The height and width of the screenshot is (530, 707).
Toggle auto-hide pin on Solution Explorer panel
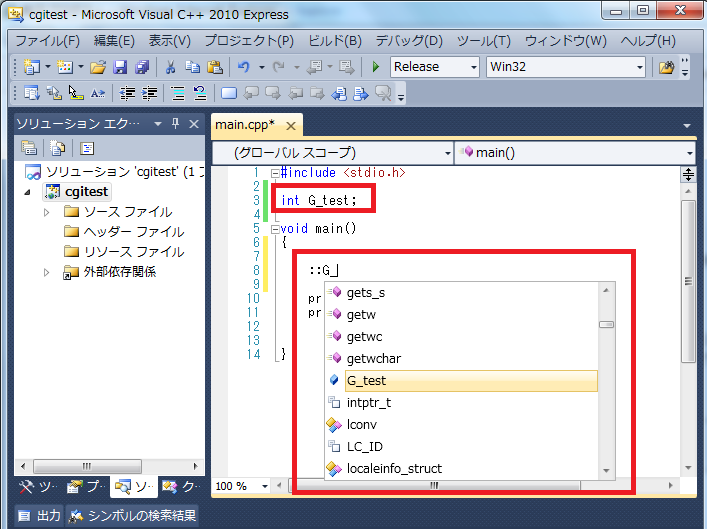[175, 124]
